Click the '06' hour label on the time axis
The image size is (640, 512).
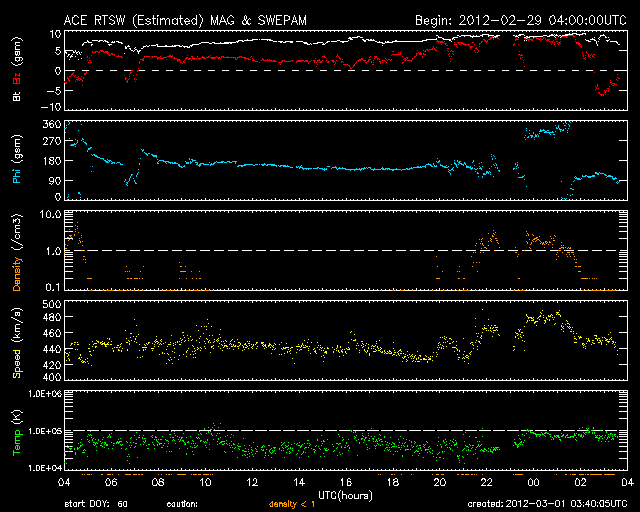pos(111,483)
